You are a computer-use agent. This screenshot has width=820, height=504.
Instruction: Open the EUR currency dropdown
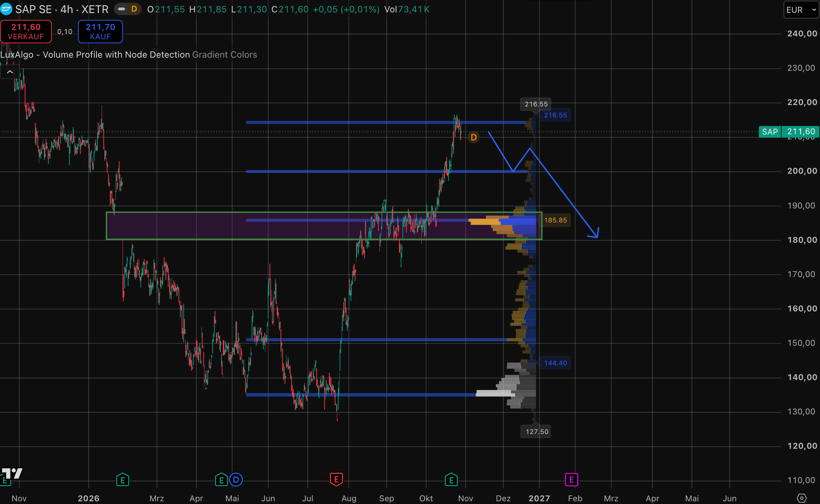pyautogui.click(x=801, y=10)
